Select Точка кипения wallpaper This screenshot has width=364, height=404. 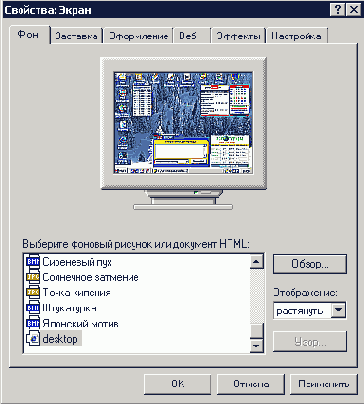(76, 293)
